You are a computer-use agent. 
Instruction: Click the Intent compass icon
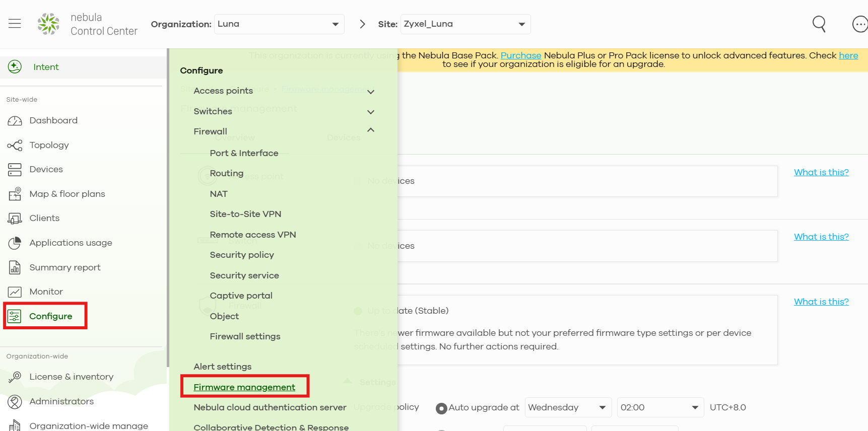click(x=15, y=66)
